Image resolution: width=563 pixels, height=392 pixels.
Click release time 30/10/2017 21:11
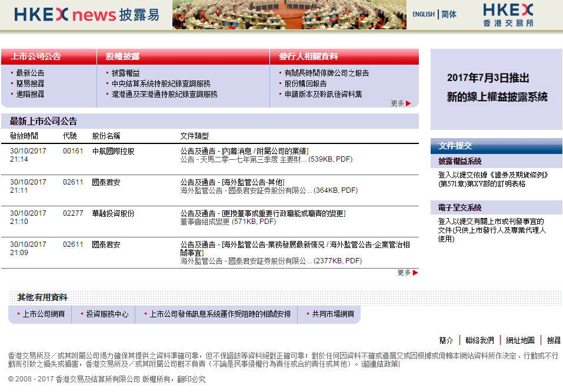28,186
